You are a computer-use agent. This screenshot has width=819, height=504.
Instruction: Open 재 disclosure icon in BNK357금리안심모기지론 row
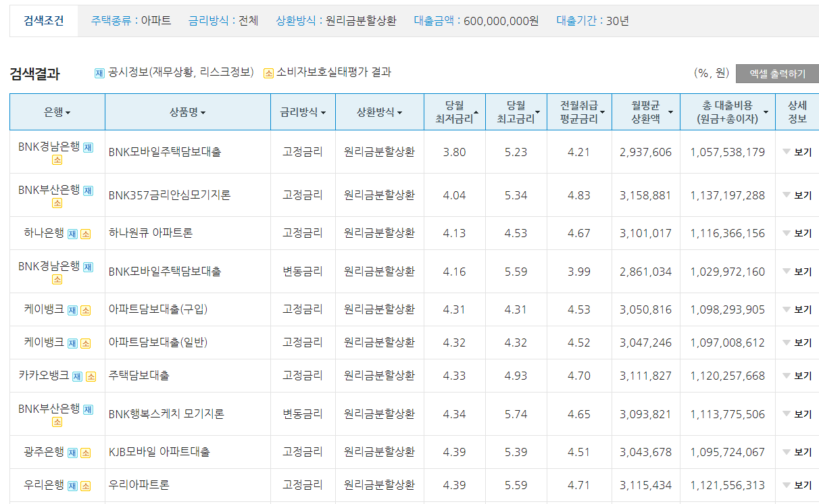click(x=88, y=190)
